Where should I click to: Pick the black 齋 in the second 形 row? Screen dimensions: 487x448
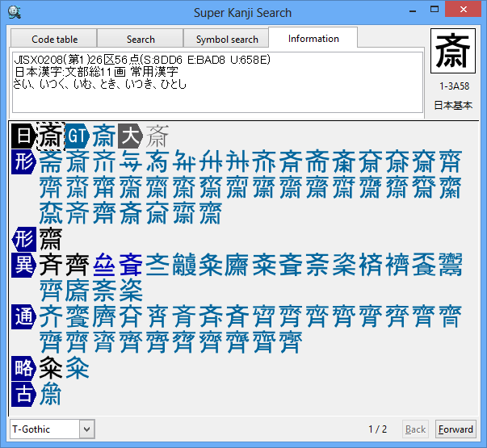tap(52, 238)
